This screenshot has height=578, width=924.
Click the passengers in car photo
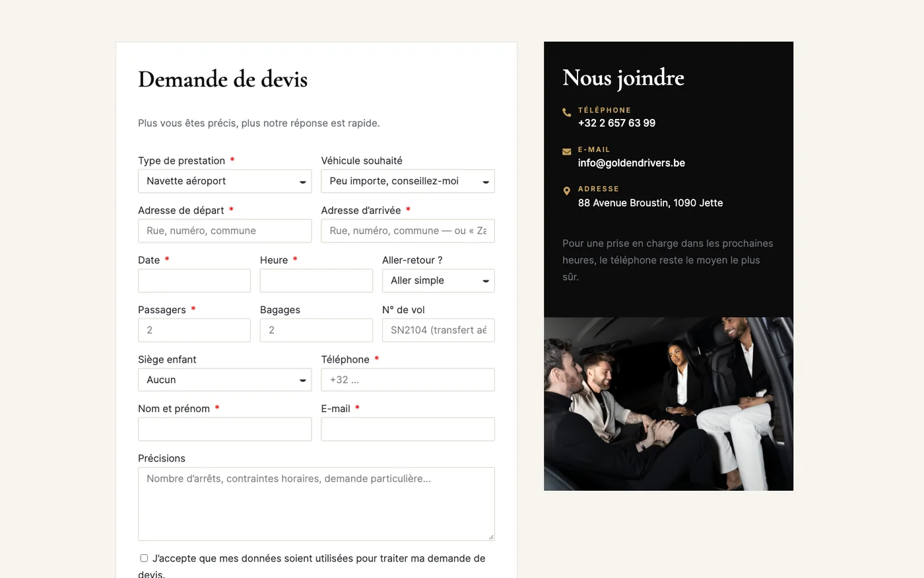pos(669,404)
